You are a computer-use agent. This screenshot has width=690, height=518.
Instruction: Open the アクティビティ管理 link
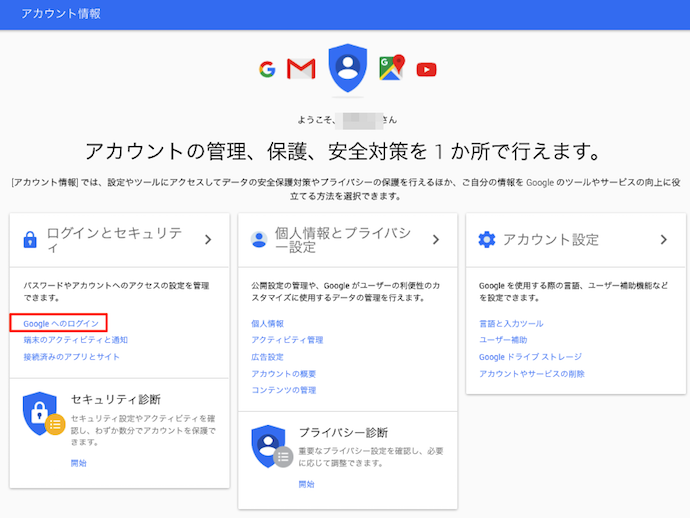tap(287, 340)
